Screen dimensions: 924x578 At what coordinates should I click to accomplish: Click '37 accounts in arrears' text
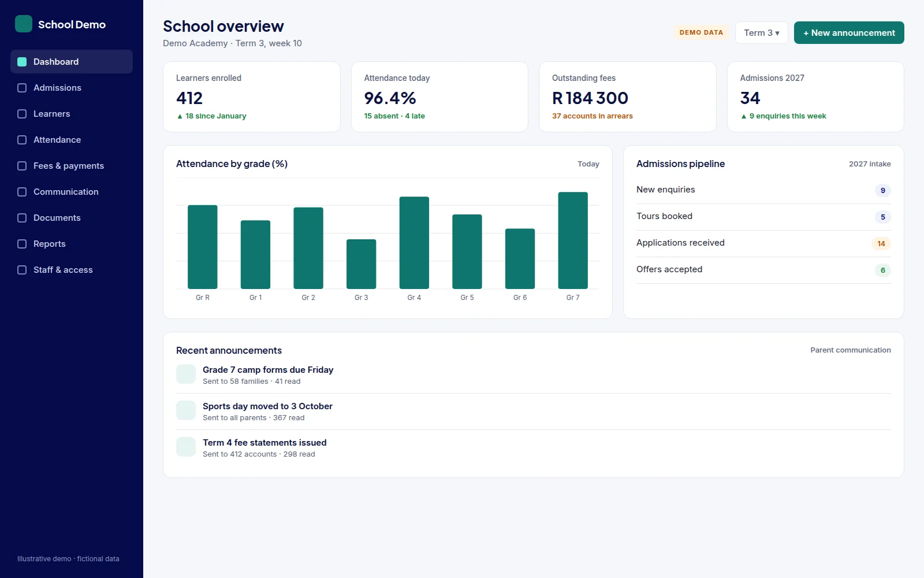[x=593, y=116]
